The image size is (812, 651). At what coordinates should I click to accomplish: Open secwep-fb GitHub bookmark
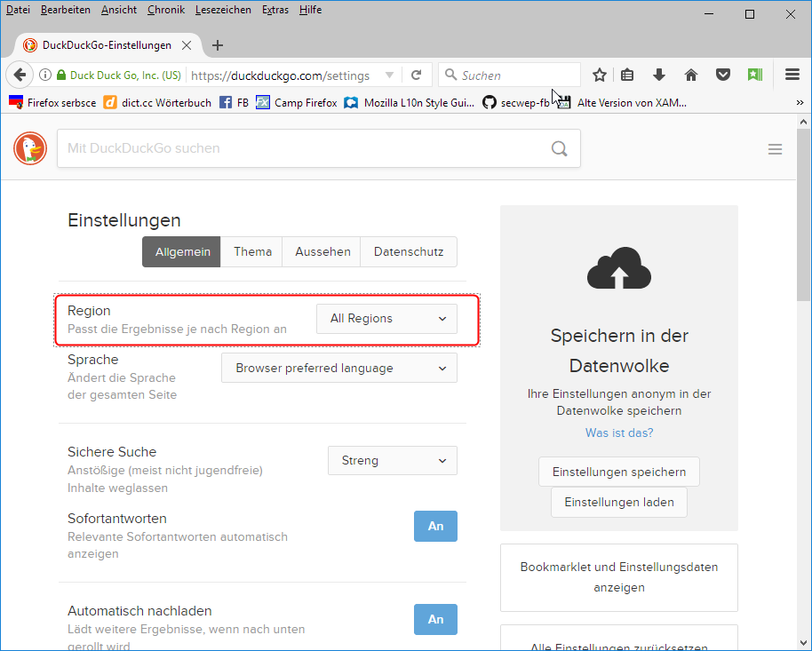516,102
